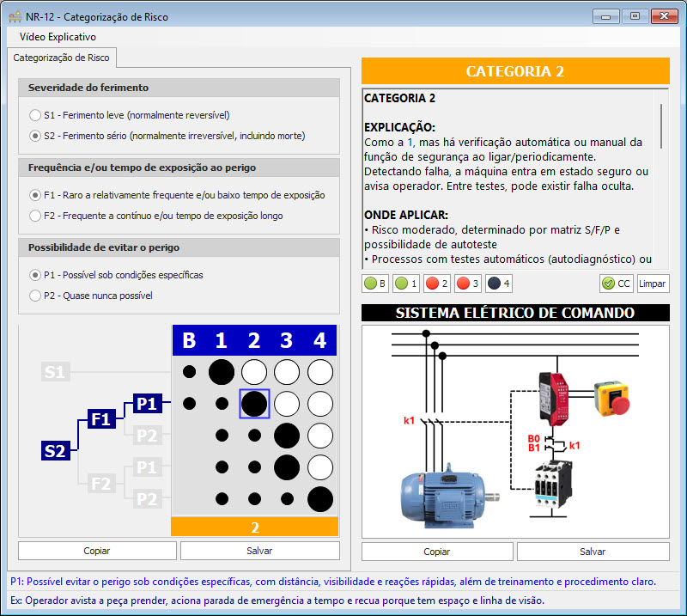687x616 pixels.
Task: Click the EXPLICAÇÃO heading in description
Action: click(399, 128)
